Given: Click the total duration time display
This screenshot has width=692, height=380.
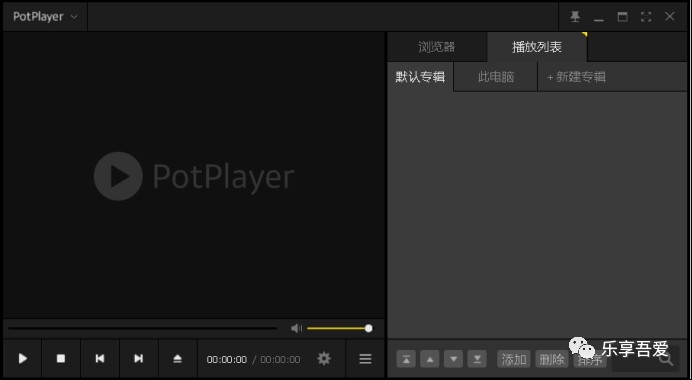Looking at the screenshot, I should 280,359.
